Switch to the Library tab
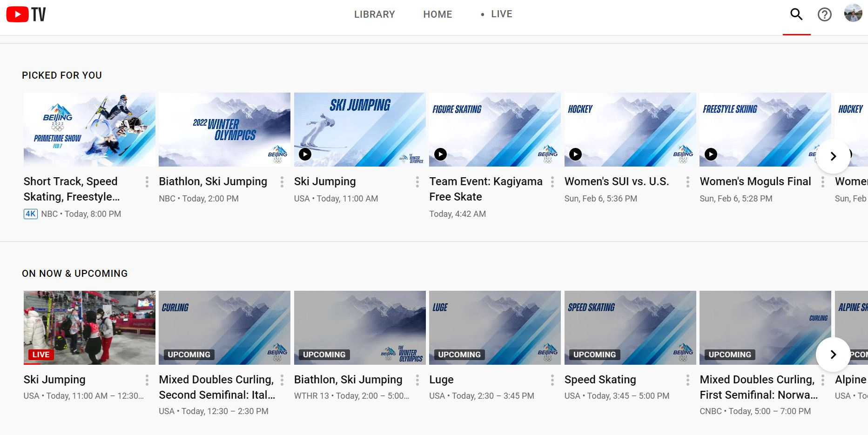Image resolution: width=868 pixels, height=435 pixels. pyautogui.click(x=374, y=14)
